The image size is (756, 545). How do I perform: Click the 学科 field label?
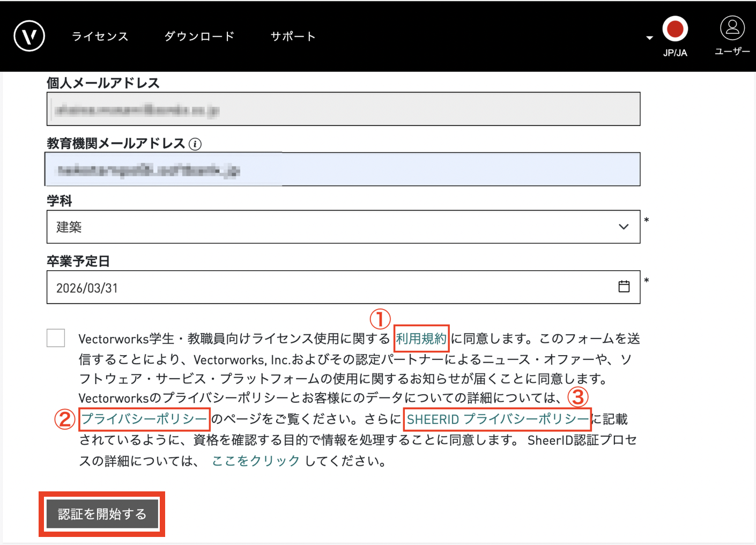(x=59, y=201)
